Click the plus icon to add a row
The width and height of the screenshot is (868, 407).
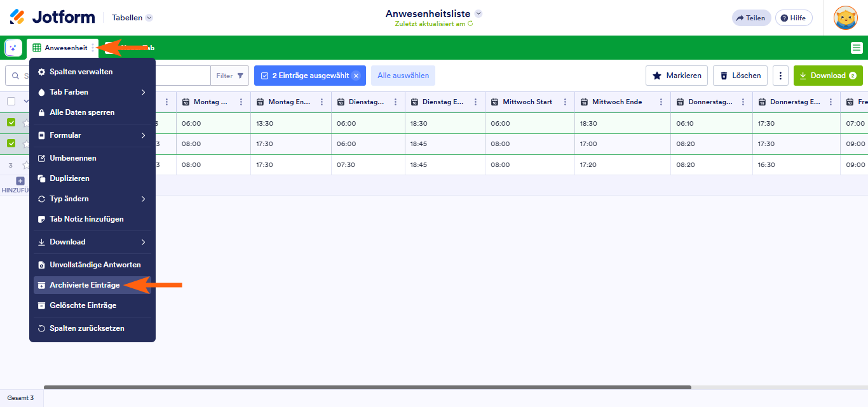coord(20,181)
